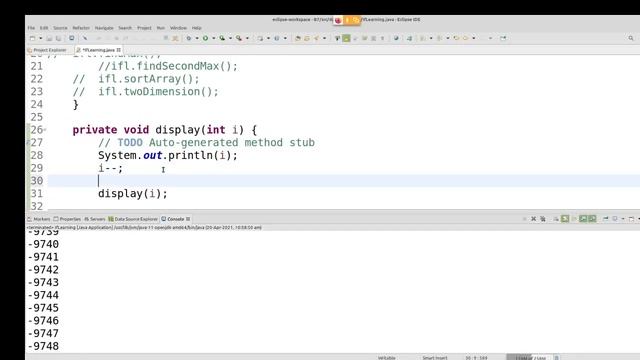Expand the New dropdown arrow
Screen dimensions: 640x360
point(40,38)
